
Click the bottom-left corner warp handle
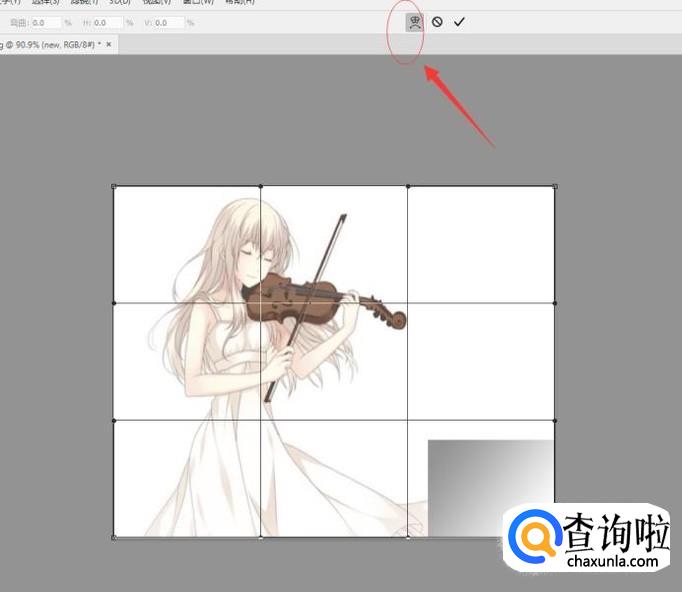(114, 538)
